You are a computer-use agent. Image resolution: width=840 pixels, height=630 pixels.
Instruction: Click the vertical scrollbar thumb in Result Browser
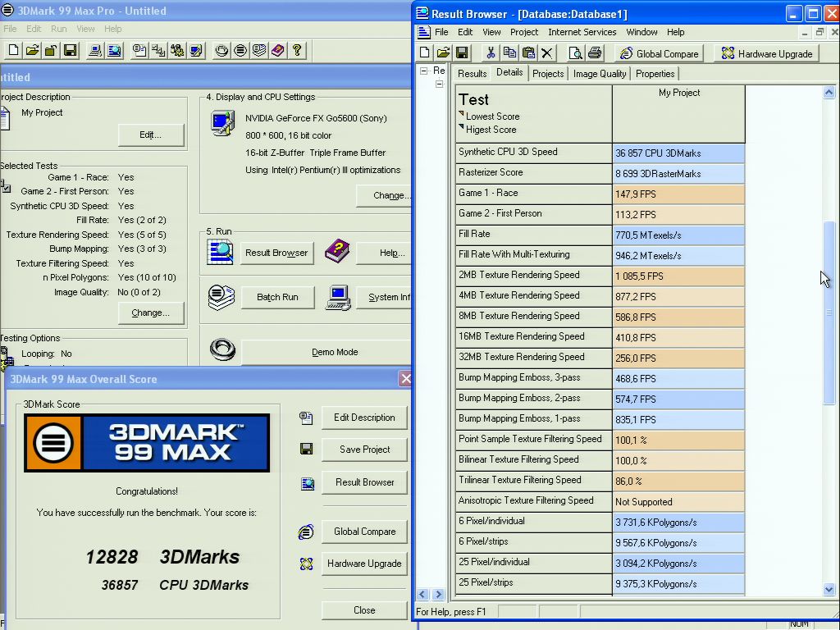point(829,313)
